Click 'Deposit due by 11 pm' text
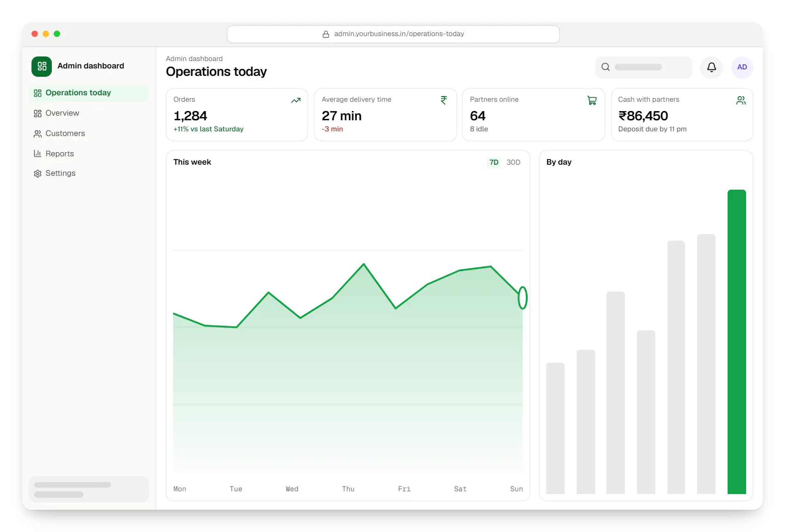The height and width of the screenshot is (532, 785). 652,129
